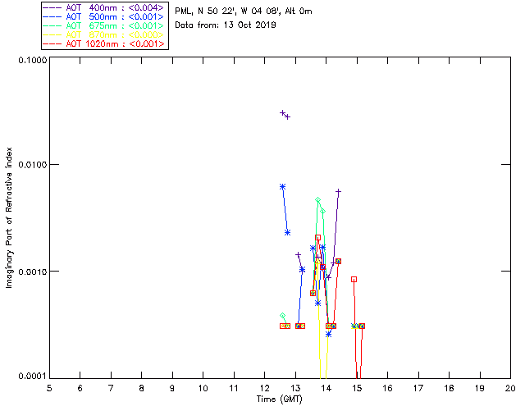Select the lowest blue asterisk marker near time 14
The width and height of the screenshot is (525, 420).
[328, 334]
